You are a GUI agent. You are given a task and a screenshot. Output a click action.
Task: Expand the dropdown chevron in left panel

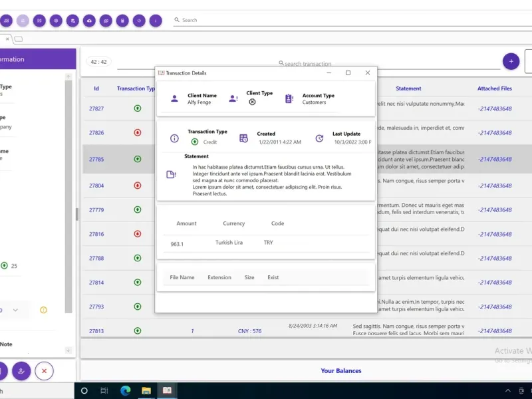click(x=15, y=310)
